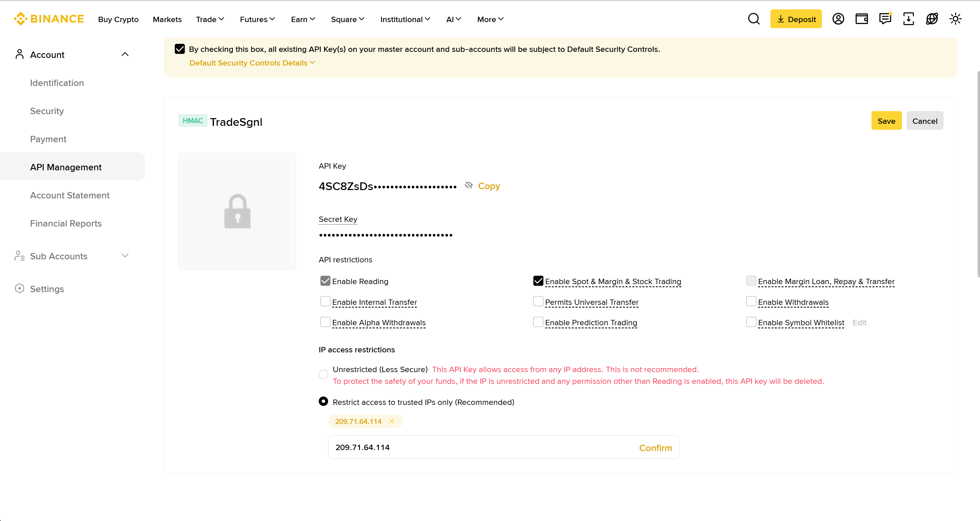Image resolution: width=980 pixels, height=521 pixels.
Task: Open the search magnifier icon
Action: tap(754, 19)
